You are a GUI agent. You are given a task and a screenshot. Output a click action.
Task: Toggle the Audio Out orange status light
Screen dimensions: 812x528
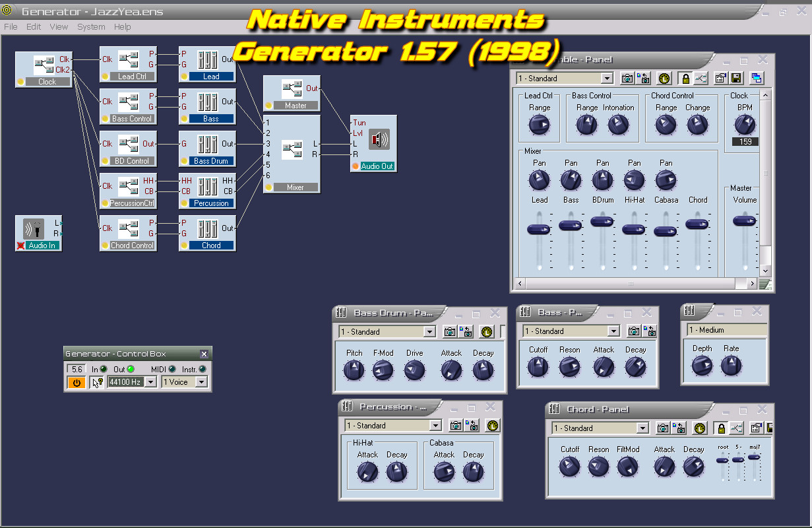[x=356, y=166]
